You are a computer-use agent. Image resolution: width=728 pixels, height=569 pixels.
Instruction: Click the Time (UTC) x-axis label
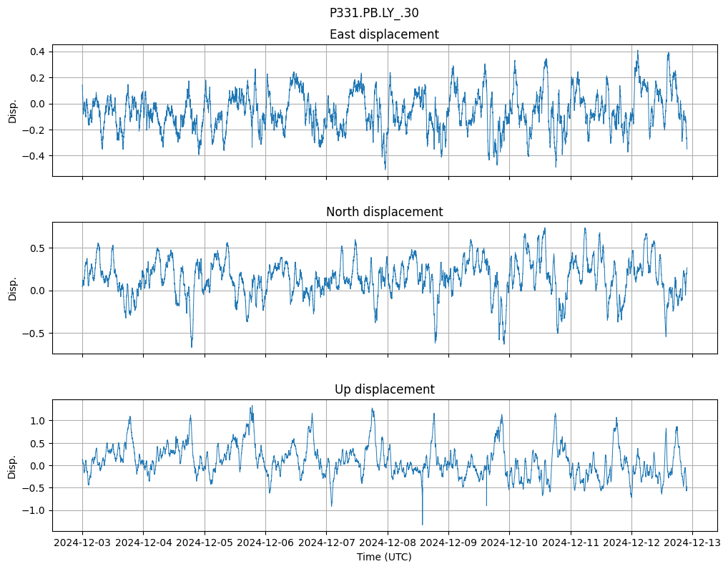click(384, 557)
